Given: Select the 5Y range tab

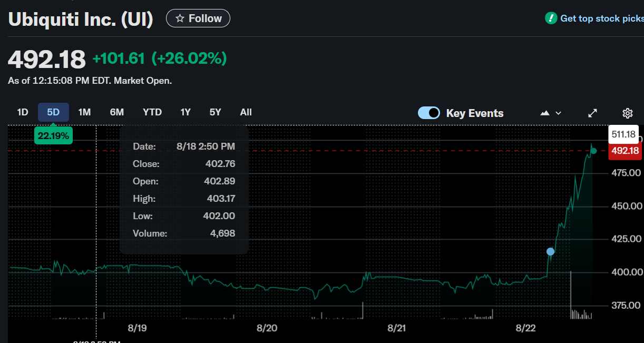Looking at the screenshot, I should click(x=215, y=112).
